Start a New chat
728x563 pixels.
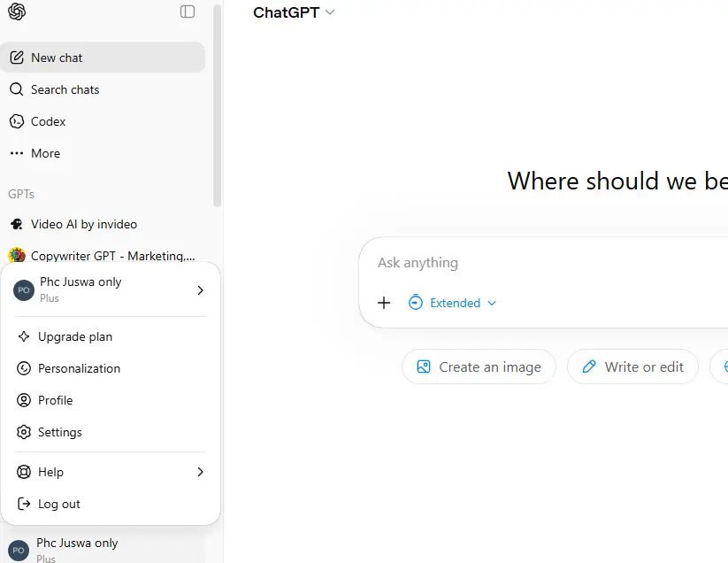pos(103,58)
